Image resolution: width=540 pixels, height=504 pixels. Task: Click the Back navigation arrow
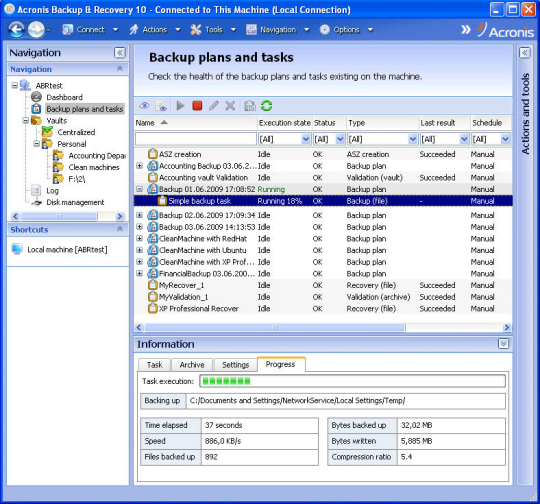point(16,30)
